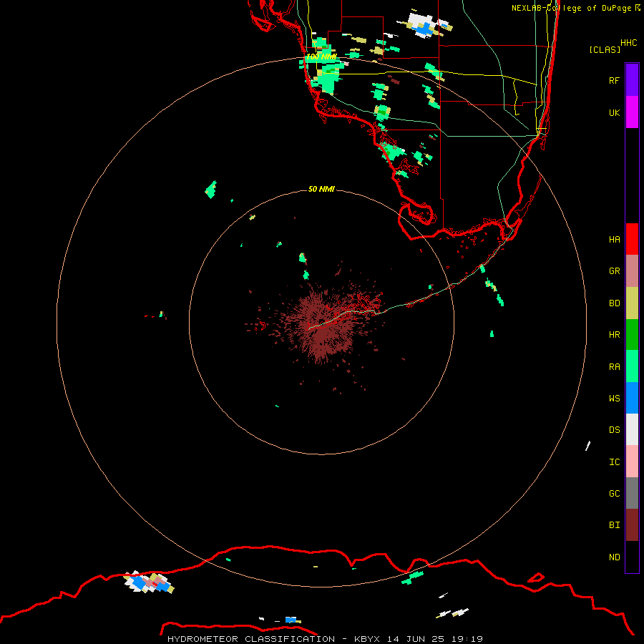644x644 pixels.
Task: Click the HR legend label
Action: [x=614, y=335]
